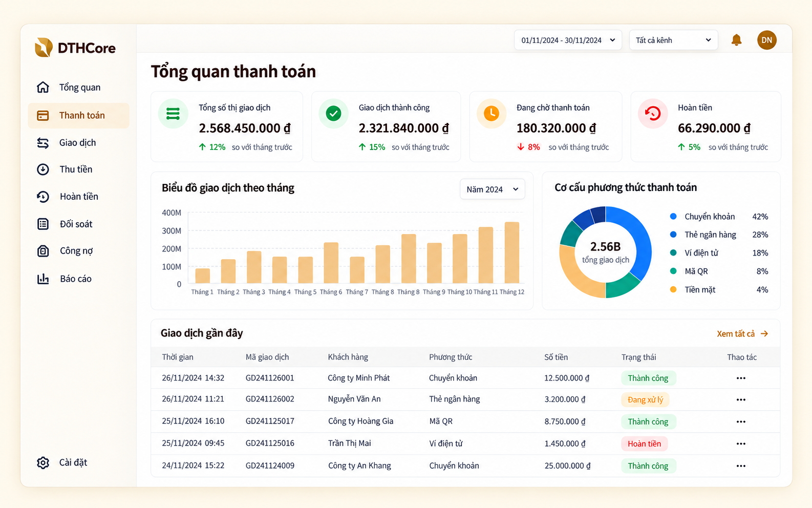Click the red refund icon in Hoàn tiền card

coord(653,113)
